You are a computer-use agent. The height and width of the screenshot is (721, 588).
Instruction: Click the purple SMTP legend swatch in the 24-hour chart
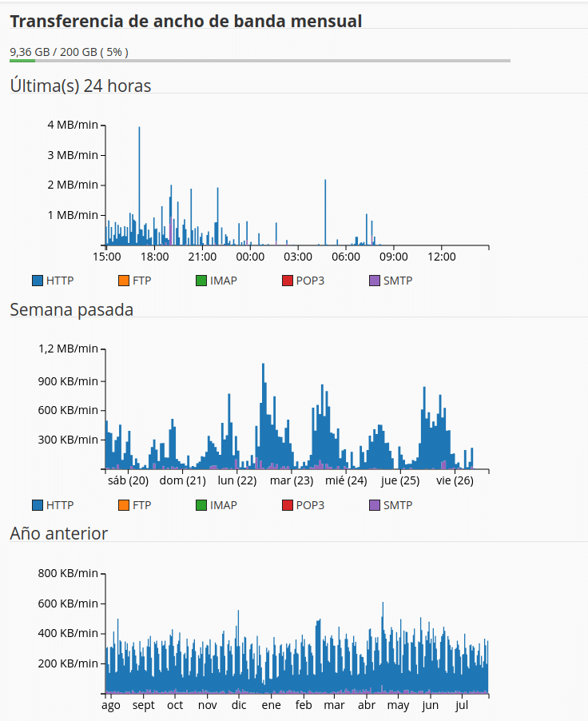click(374, 281)
